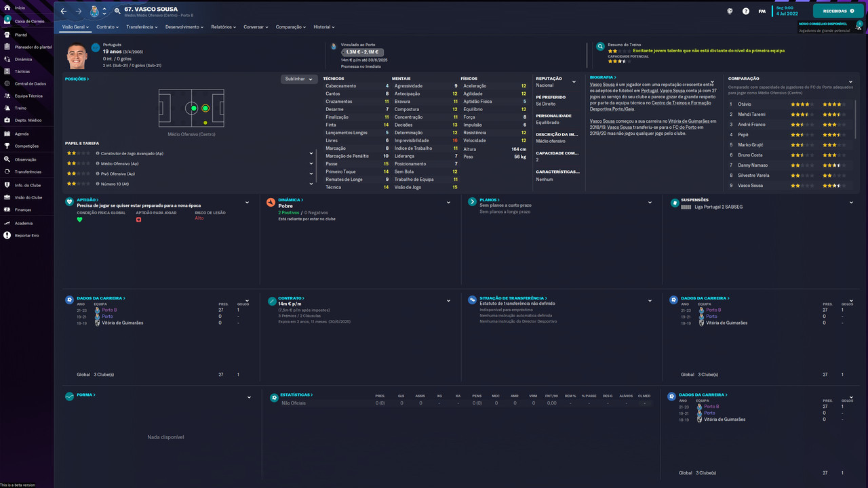Go to Início in the sidebar

point(19,7)
